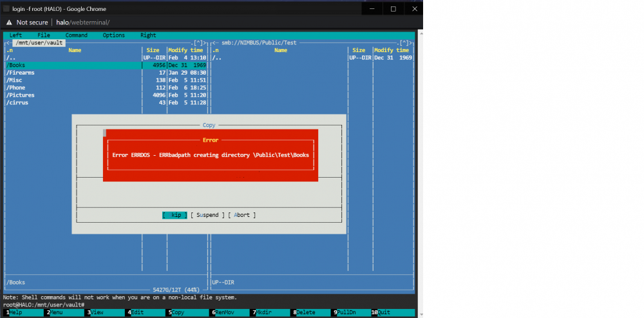Click the 4 Edit function key
Image resolution: width=644 pixels, height=318 pixels.
(x=146, y=313)
